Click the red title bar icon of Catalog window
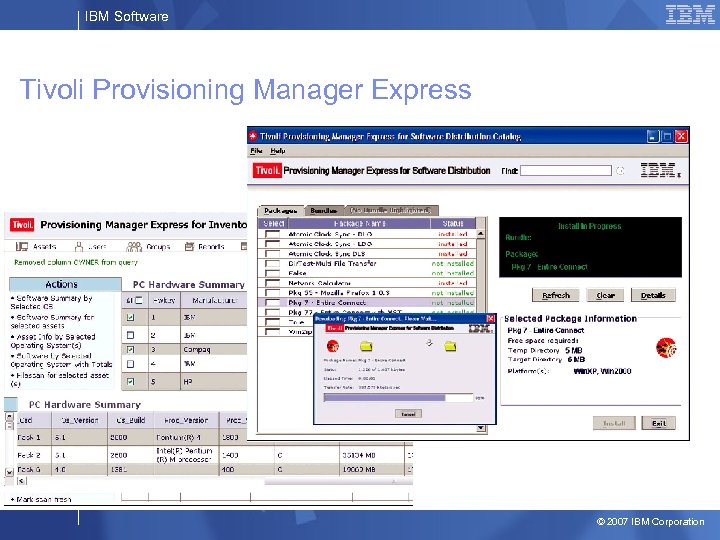 pos(253,136)
